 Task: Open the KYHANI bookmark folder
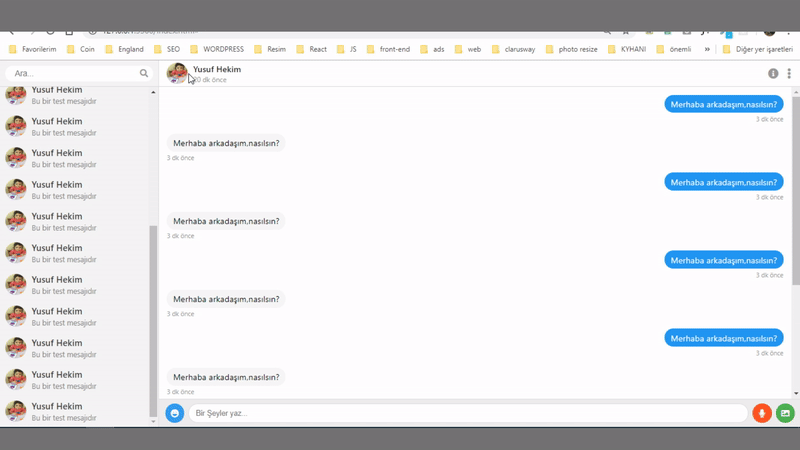click(627, 49)
